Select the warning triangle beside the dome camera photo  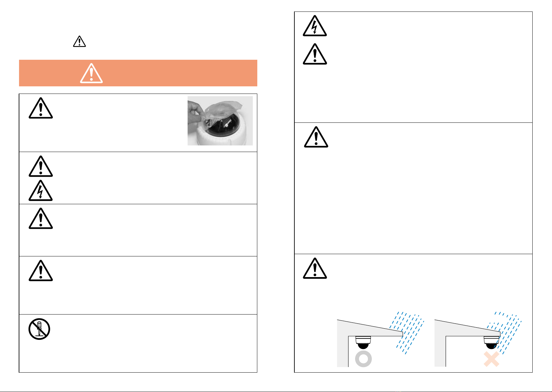click(41, 108)
